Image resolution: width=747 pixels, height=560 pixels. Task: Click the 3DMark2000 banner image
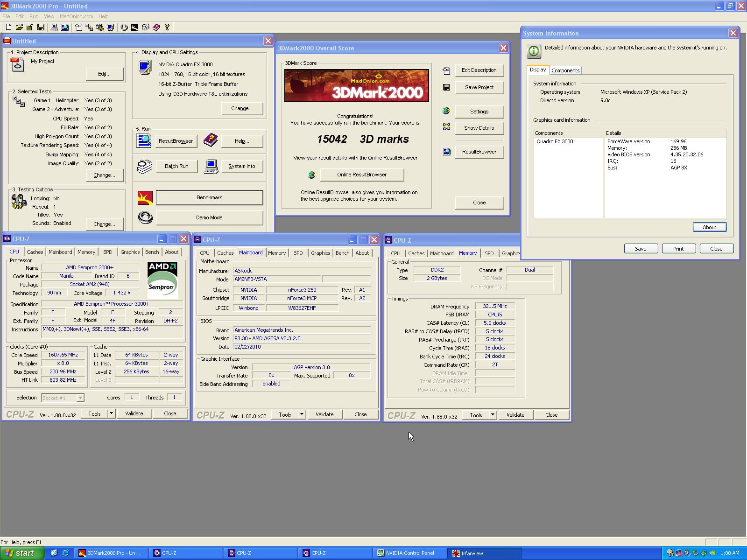357,85
